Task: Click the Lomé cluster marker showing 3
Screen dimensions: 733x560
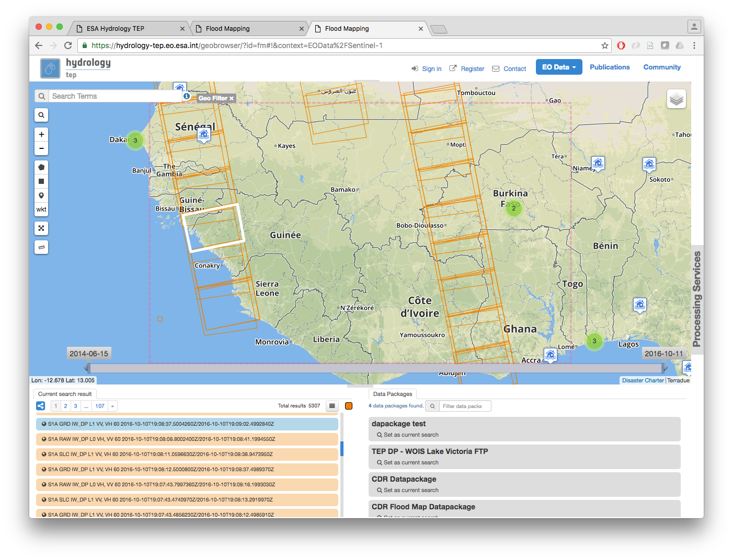Action: (x=594, y=341)
